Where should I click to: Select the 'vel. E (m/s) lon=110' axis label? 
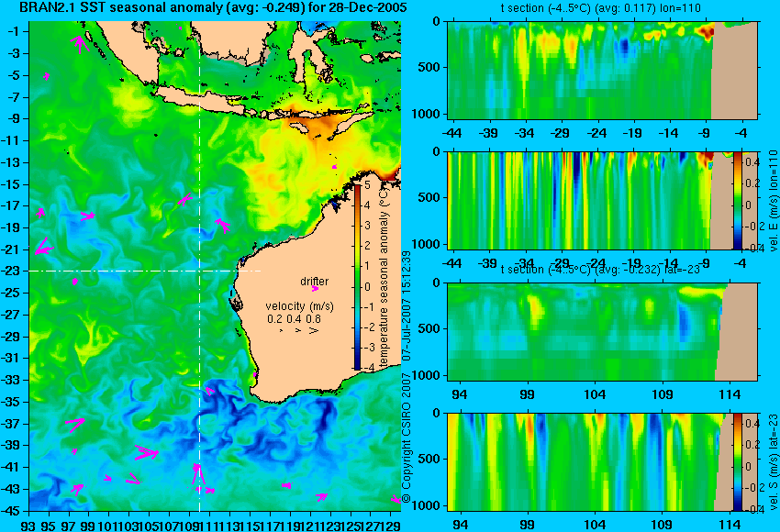coord(773,201)
